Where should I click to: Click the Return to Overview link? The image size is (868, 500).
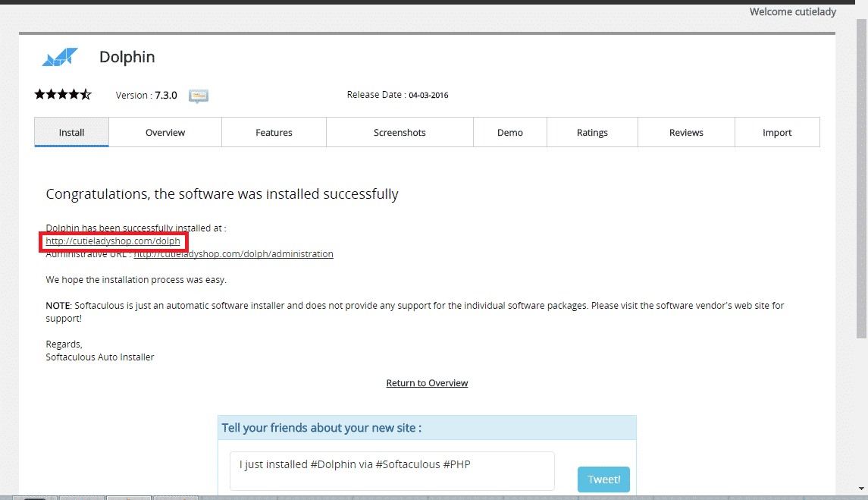(x=427, y=383)
